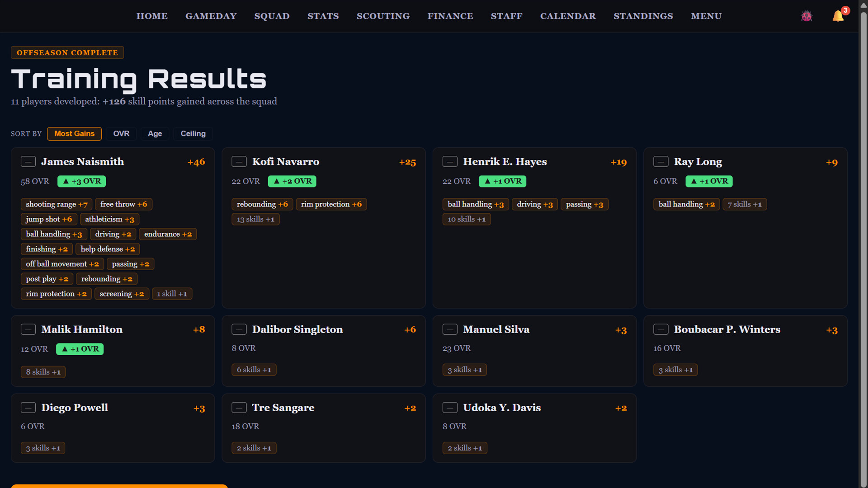The height and width of the screenshot is (488, 868).
Task: Click post play +2 chip
Action: click(47, 279)
